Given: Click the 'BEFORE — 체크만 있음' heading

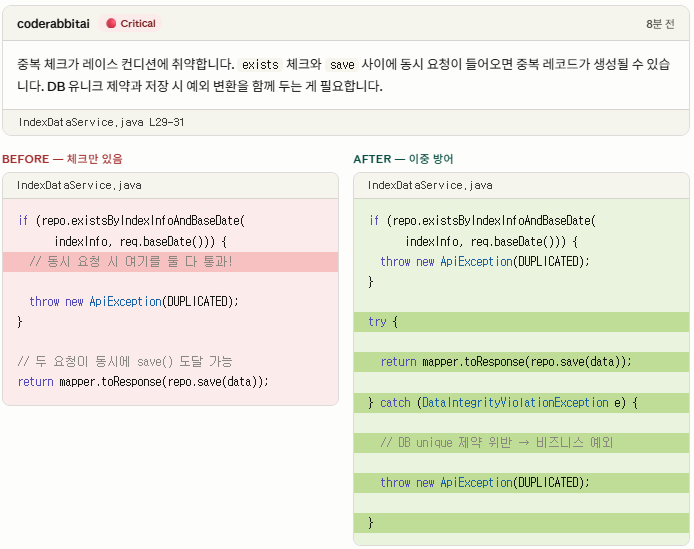Looking at the screenshot, I should (62, 159).
